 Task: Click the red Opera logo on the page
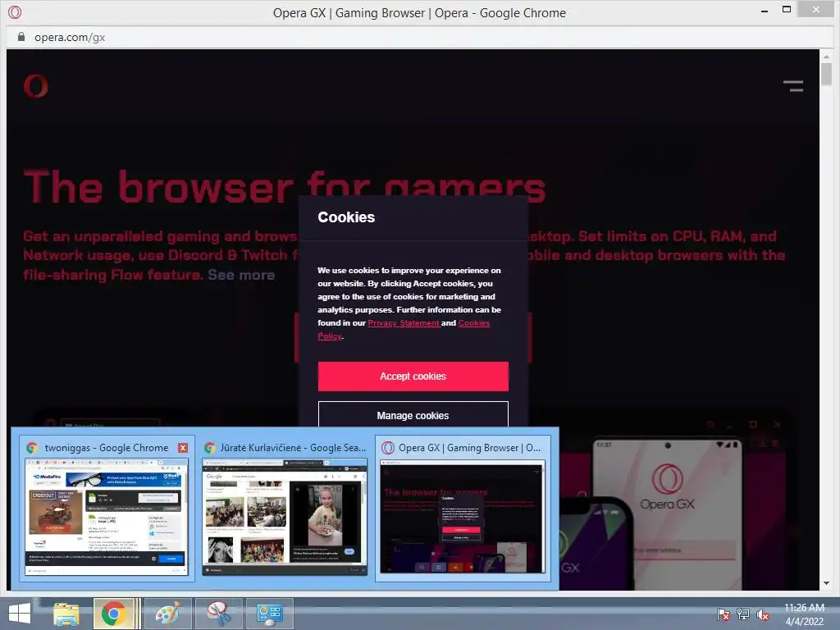click(35, 86)
